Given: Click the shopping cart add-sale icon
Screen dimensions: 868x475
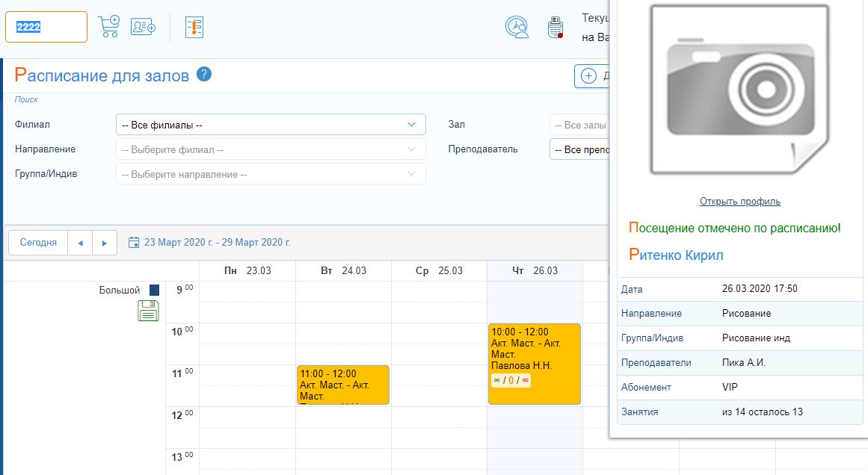Looking at the screenshot, I should (x=109, y=26).
